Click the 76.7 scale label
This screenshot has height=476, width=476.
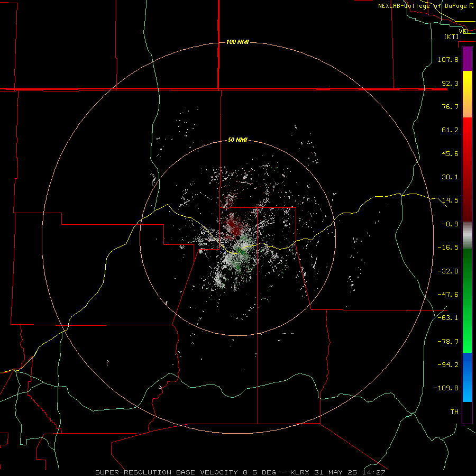(450, 106)
